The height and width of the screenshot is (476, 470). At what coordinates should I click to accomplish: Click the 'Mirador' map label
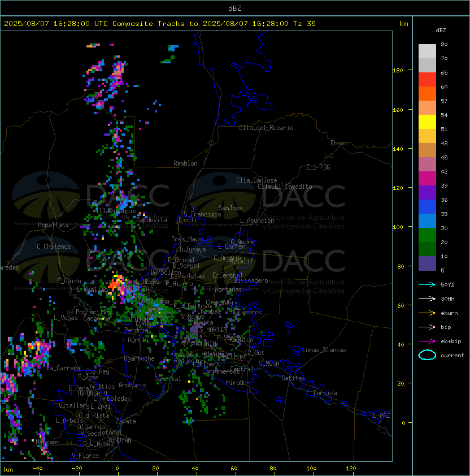(238, 383)
